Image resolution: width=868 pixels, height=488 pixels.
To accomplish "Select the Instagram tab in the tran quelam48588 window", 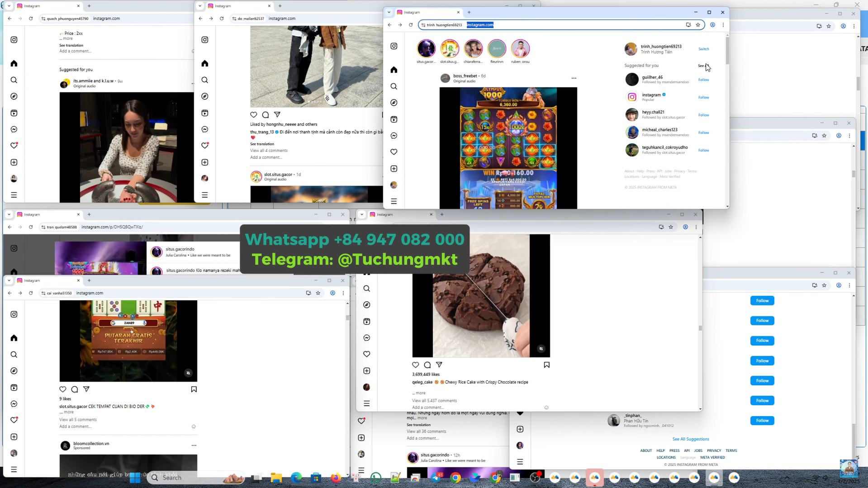I will 48,214.
